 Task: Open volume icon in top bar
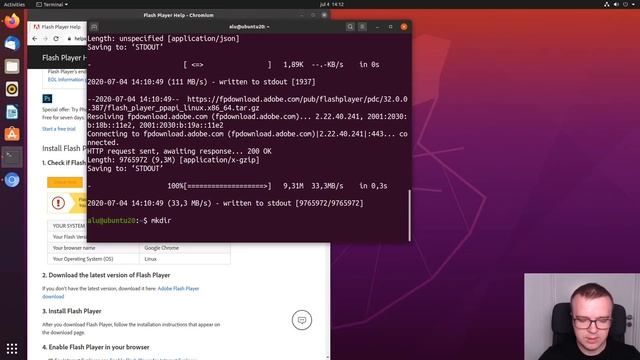click(616, 4)
